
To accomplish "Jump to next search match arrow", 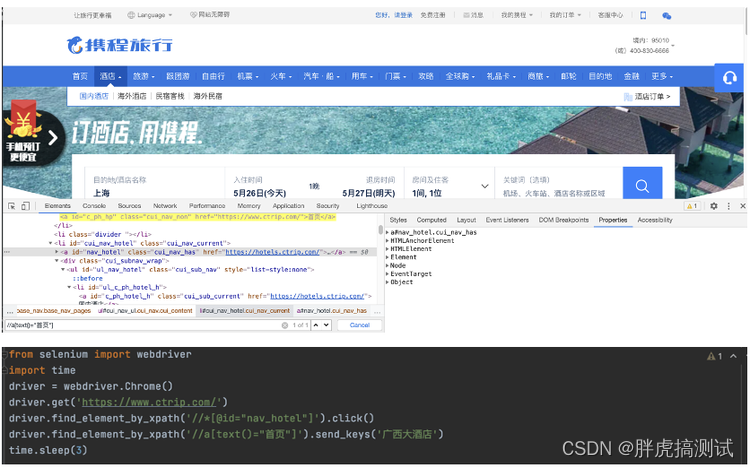I will tap(327, 325).
